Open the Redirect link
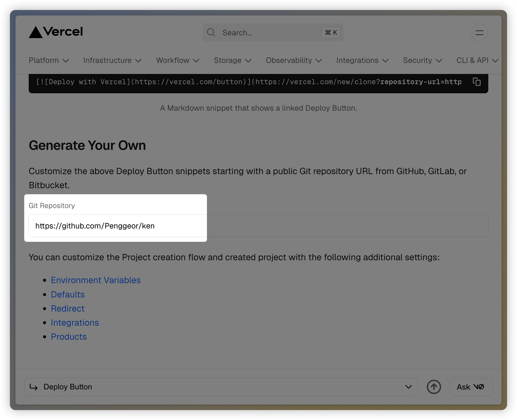The width and height of the screenshot is (517, 420). point(68,309)
